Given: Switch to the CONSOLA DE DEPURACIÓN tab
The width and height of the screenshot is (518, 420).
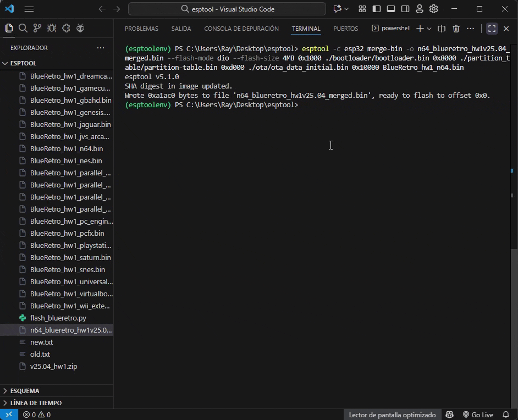Looking at the screenshot, I should click(x=241, y=29).
